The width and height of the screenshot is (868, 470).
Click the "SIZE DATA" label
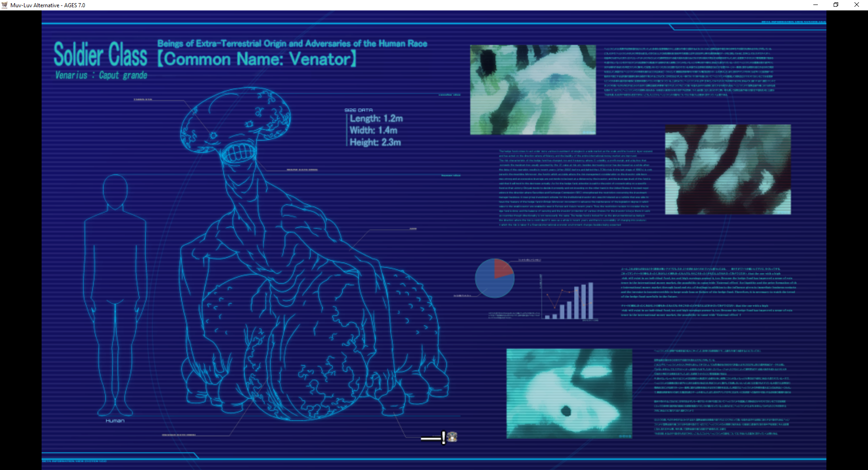tap(359, 110)
